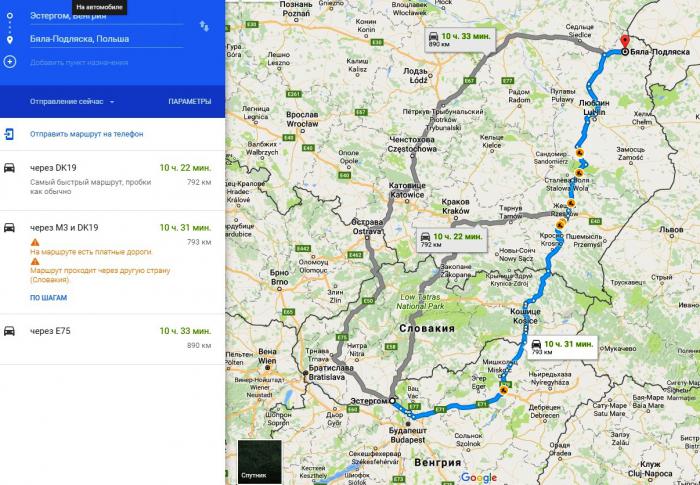Click the add destination plus icon
The width and height of the screenshot is (700, 485).
point(10,62)
